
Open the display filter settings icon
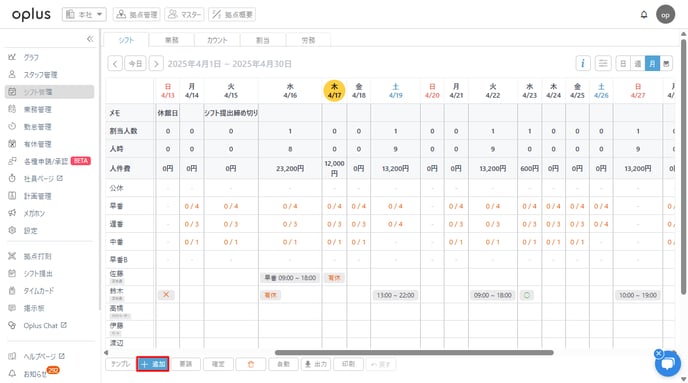(x=603, y=64)
